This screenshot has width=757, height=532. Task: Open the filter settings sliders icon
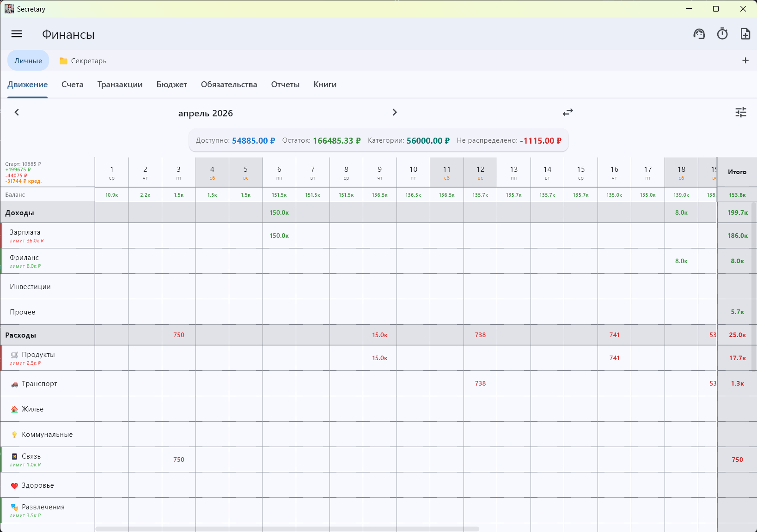(741, 112)
